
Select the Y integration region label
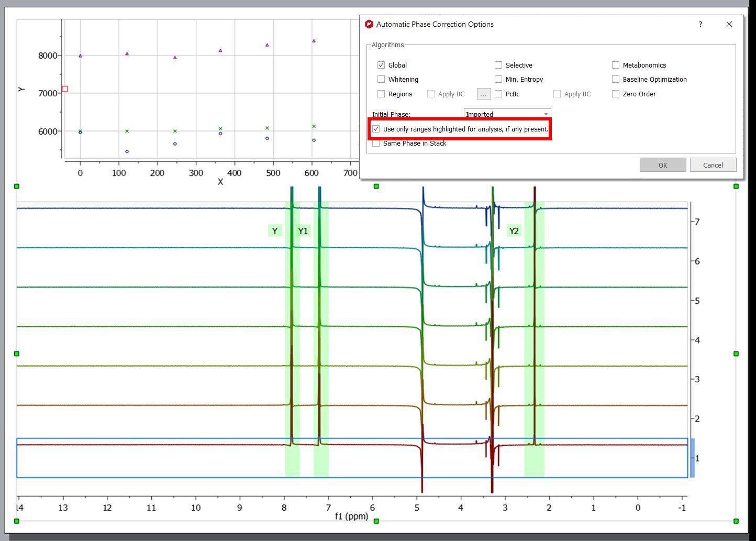click(275, 230)
